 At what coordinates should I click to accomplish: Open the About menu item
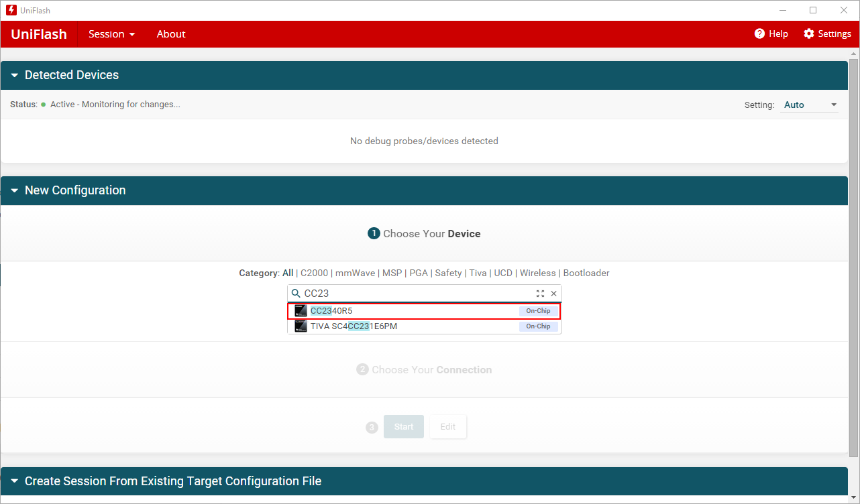click(170, 34)
